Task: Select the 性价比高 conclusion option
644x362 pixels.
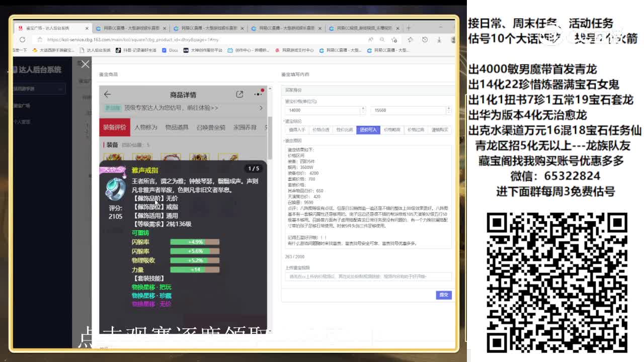Action: (344, 130)
